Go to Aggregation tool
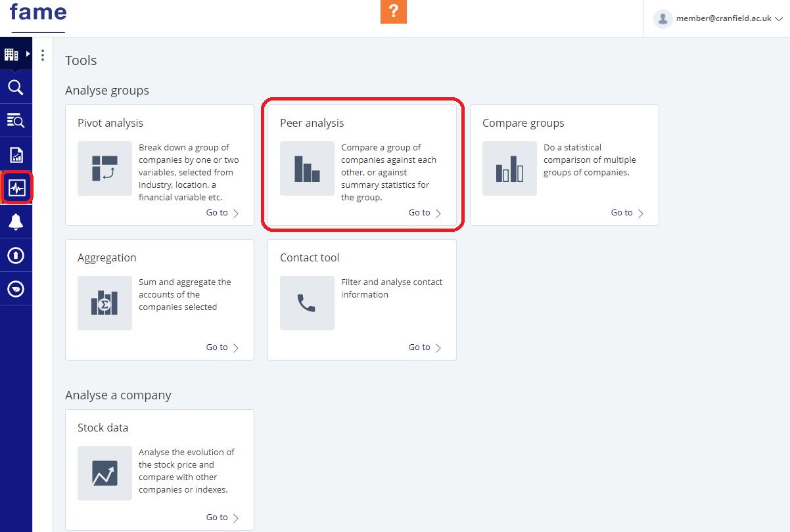This screenshot has height=532, width=790. (222, 347)
